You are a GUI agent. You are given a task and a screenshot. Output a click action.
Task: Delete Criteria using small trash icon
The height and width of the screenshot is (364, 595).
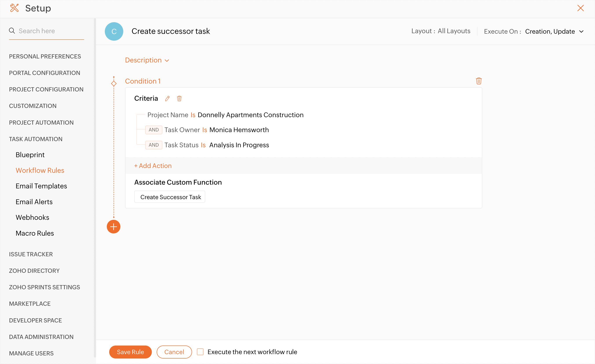179,98
